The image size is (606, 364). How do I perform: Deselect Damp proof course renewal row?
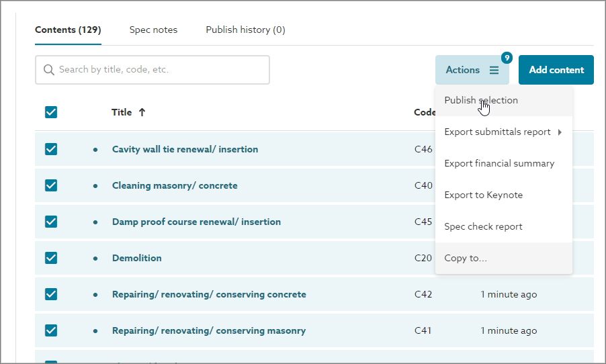pyautogui.click(x=51, y=222)
